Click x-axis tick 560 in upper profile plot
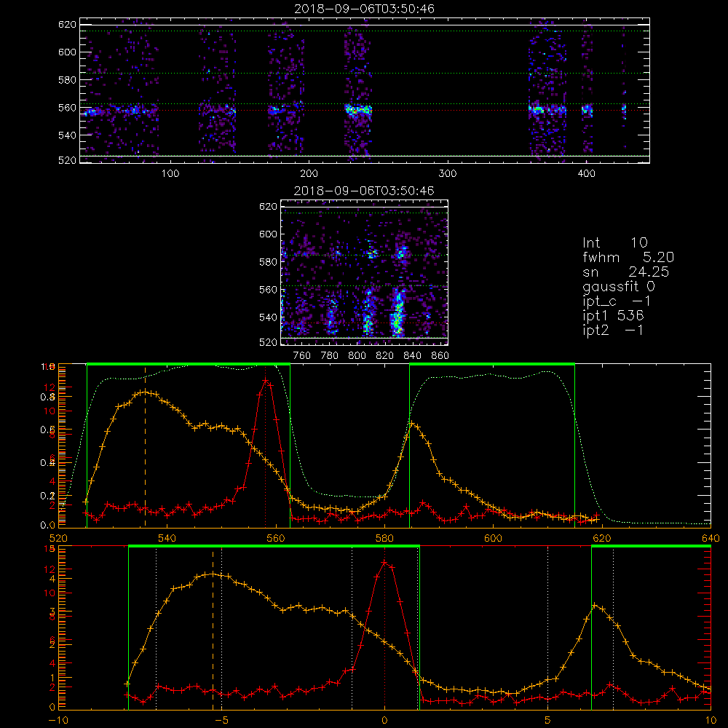 (276, 539)
